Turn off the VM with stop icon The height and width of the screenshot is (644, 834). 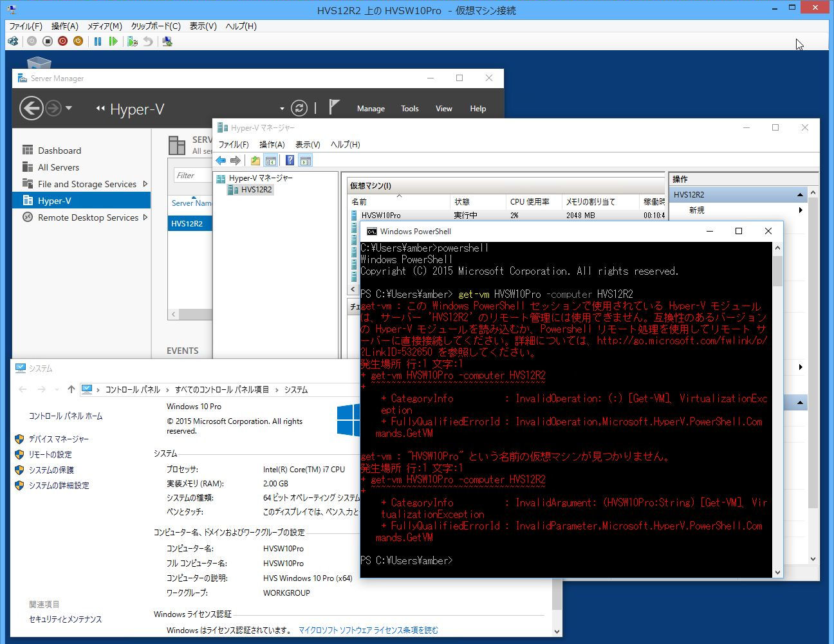47,41
